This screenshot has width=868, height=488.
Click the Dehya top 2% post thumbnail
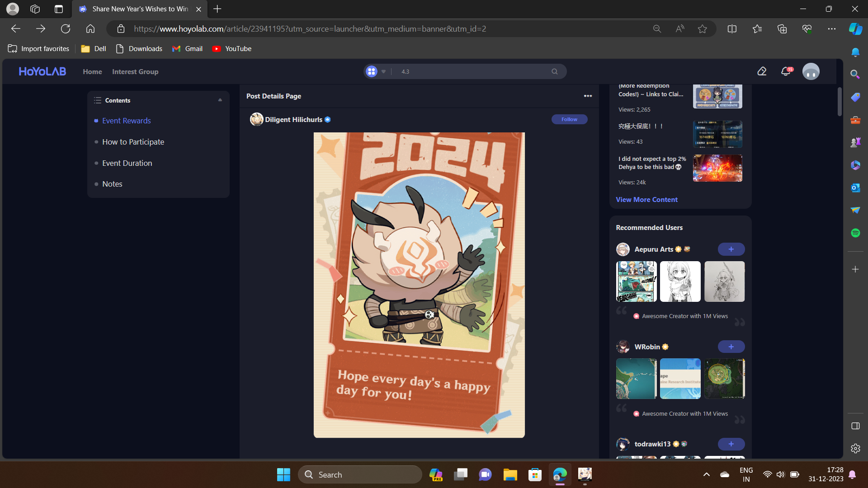717,168
